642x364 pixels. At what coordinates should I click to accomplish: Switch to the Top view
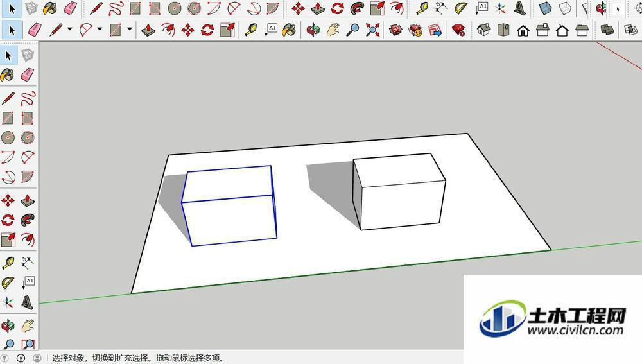coord(503,30)
